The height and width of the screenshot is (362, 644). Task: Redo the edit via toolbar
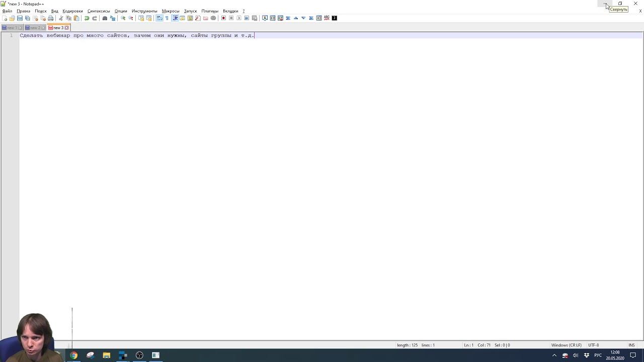click(95, 18)
